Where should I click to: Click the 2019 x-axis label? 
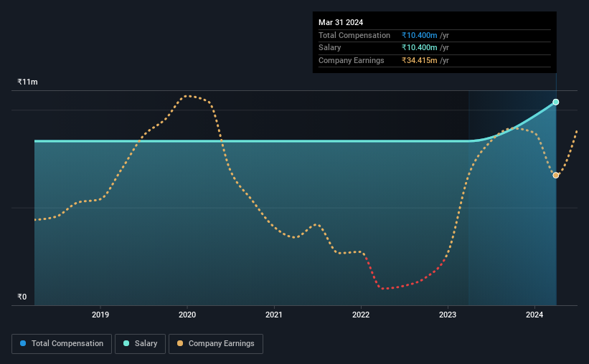(100, 315)
